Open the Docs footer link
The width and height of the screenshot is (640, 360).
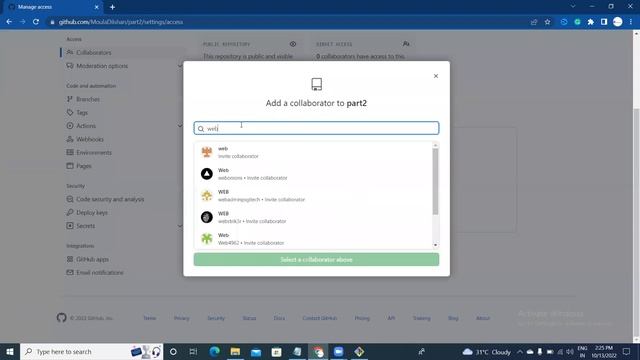(x=279, y=318)
